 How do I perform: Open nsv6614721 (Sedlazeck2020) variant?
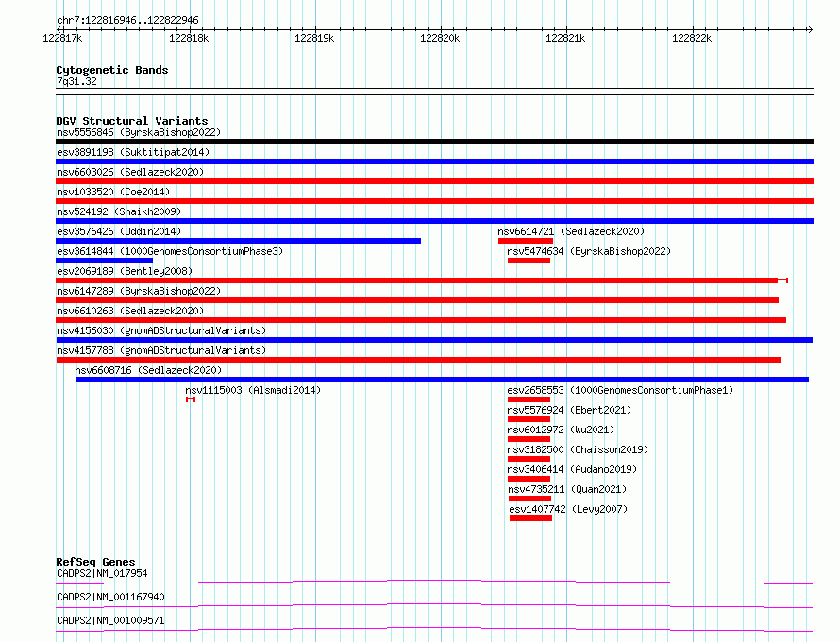tap(571, 231)
